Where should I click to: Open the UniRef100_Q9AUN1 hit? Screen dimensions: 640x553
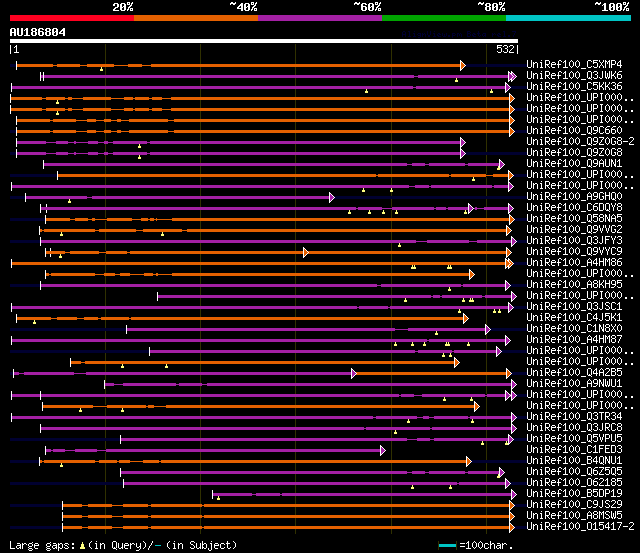tap(574, 164)
